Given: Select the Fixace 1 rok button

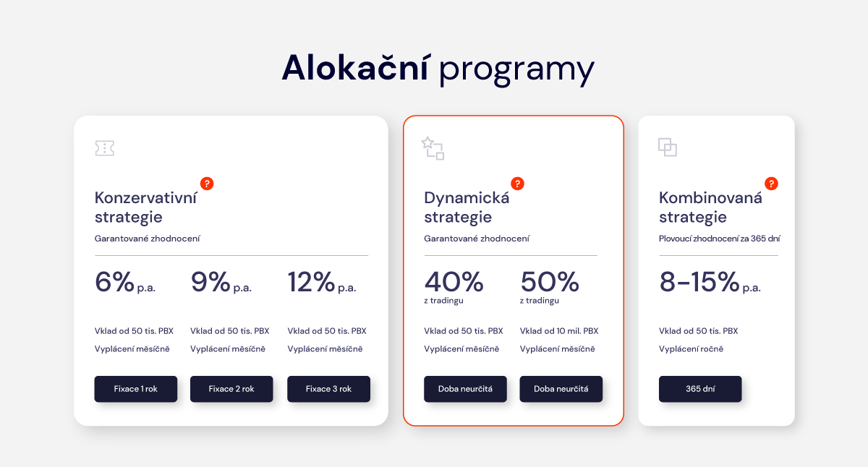Looking at the screenshot, I should [136, 389].
